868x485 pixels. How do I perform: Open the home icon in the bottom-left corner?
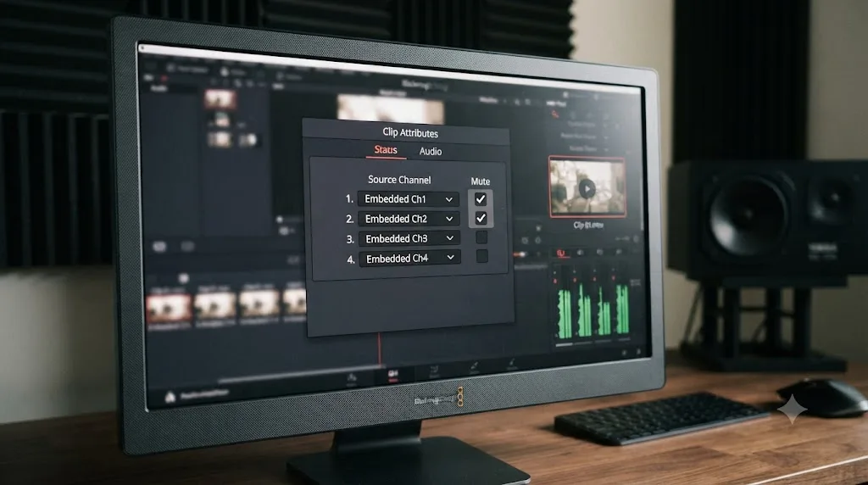[170, 397]
